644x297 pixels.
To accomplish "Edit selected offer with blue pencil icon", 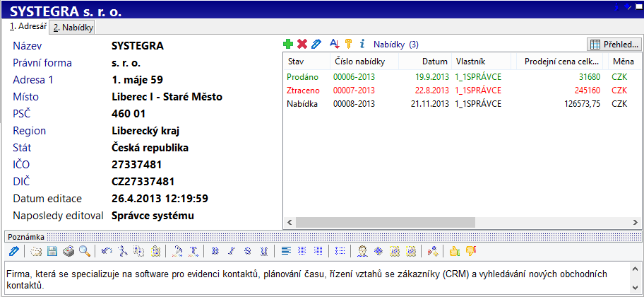I will point(316,44).
